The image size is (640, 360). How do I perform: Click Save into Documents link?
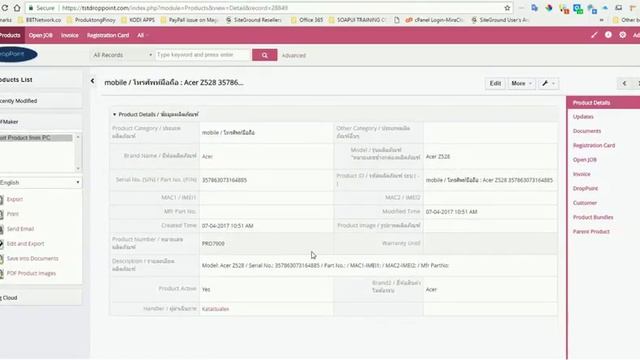(33, 258)
